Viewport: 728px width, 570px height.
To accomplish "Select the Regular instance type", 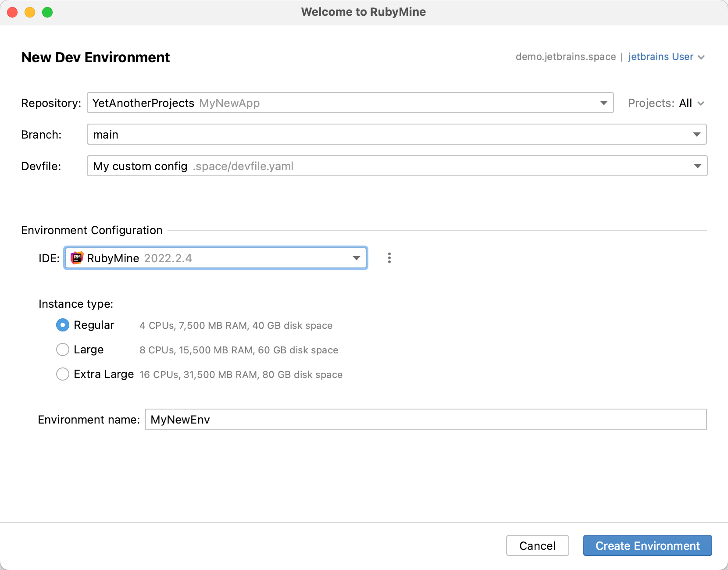I will tap(63, 325).
